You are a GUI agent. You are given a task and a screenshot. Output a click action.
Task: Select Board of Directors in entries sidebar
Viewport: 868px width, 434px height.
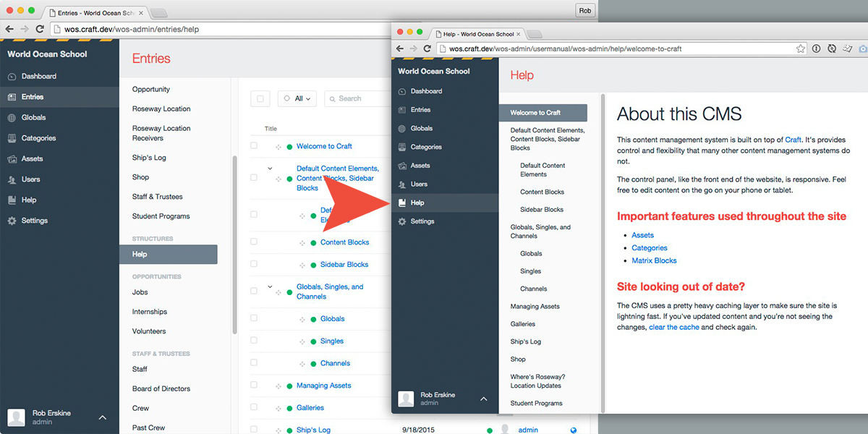click(161, 388)
